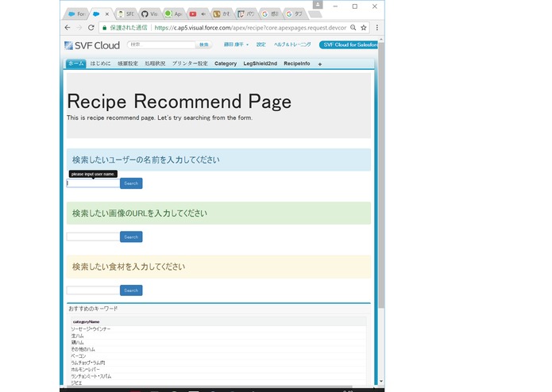Click the scrollbar down arrow
The height and width of the screenshot is (392, 552).
[381, 381]
